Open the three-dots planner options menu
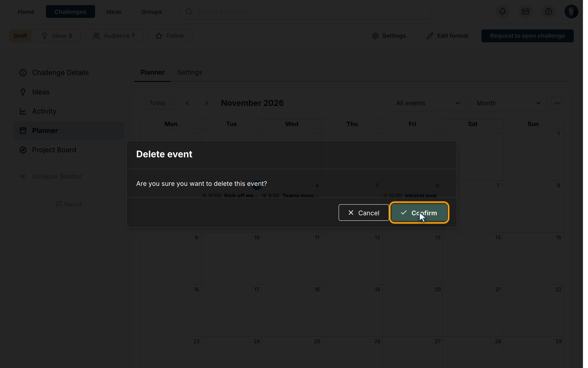Screen dimensions: 588x368 [557, 103]
